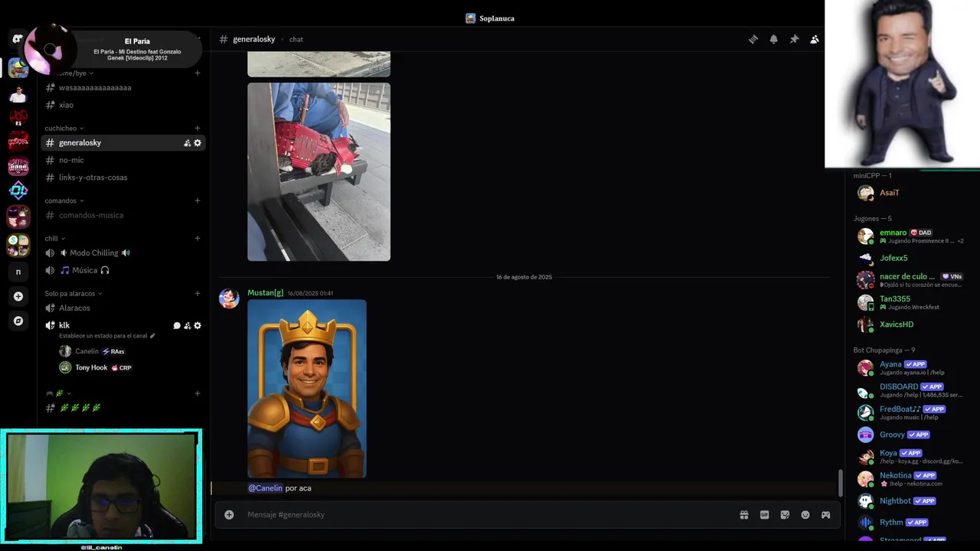980x551 pixels.
Task: Collapse Solo pa alaracos category
Action: coord(73,294)
